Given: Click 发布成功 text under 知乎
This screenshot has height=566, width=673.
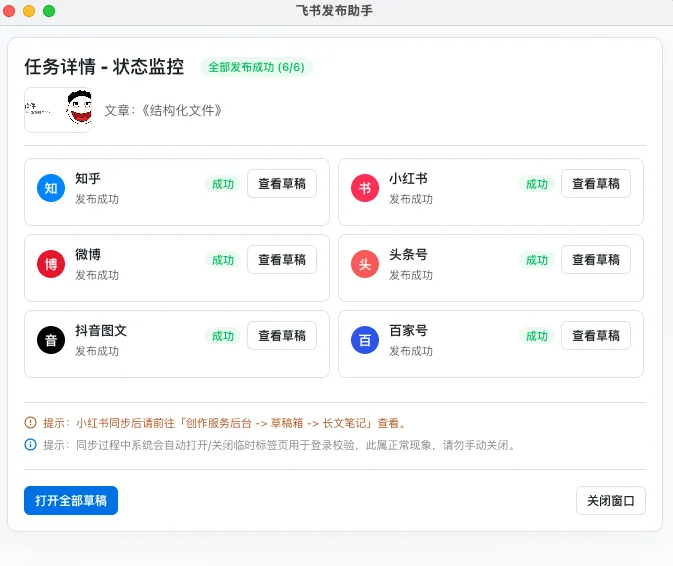Looking at the screenshot, I should tap(97, 199).
